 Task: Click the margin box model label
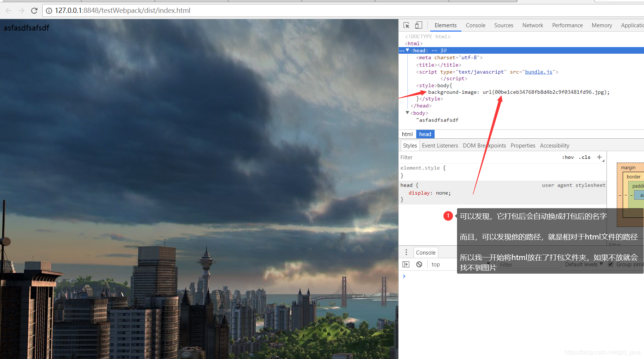[x=628, y=168]
